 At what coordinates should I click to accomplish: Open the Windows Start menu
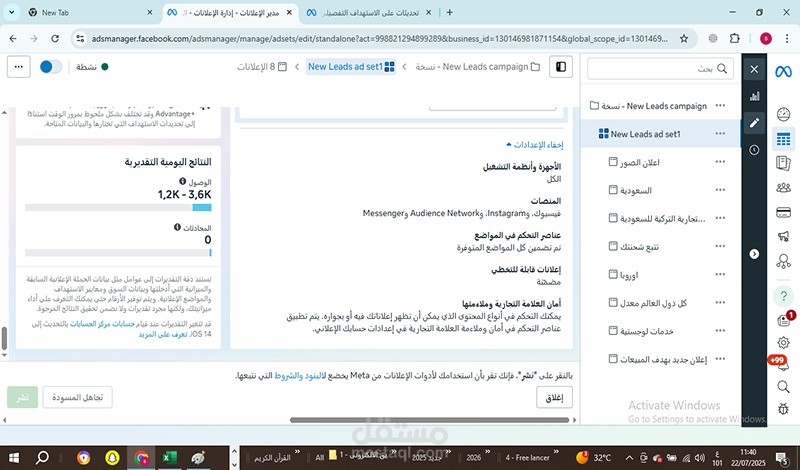(13, 457)
